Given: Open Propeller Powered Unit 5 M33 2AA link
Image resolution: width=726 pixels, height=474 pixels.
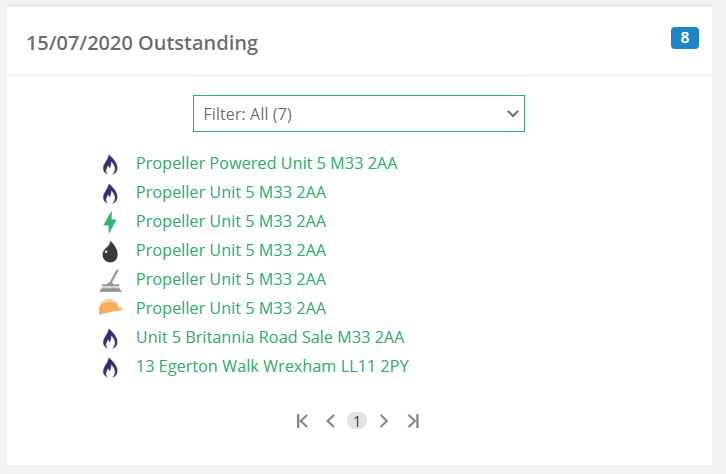Looking at the screenshot, I should [x=266, y=163].
